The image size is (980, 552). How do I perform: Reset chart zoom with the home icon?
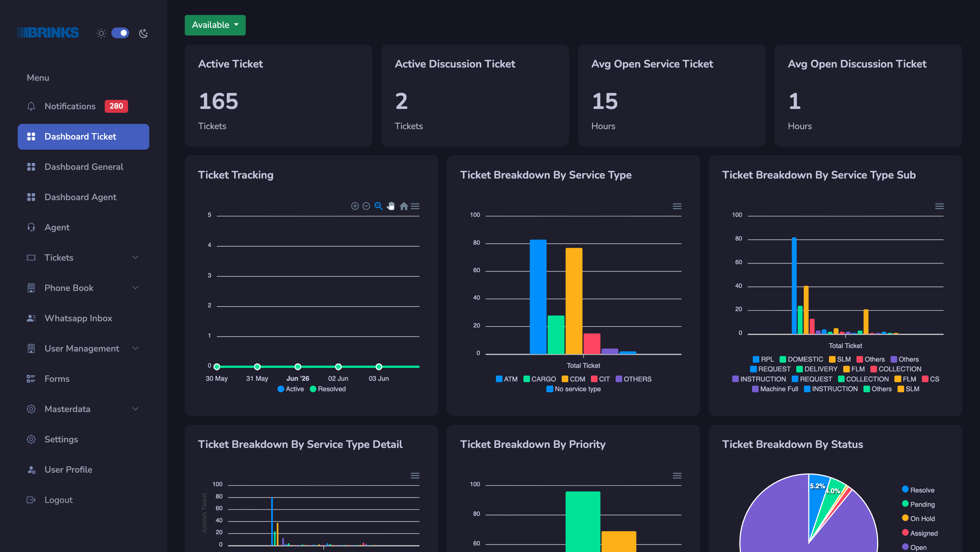404,206
